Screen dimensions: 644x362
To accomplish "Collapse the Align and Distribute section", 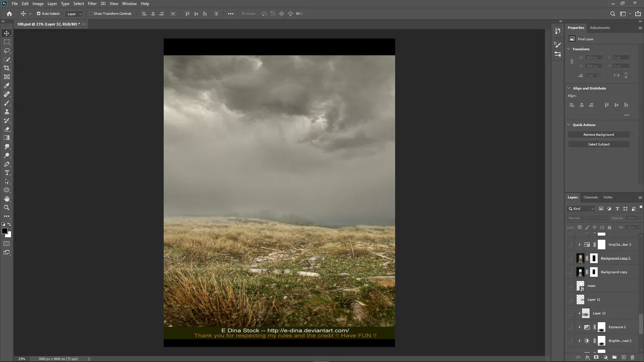I will [x=569, y=88].
